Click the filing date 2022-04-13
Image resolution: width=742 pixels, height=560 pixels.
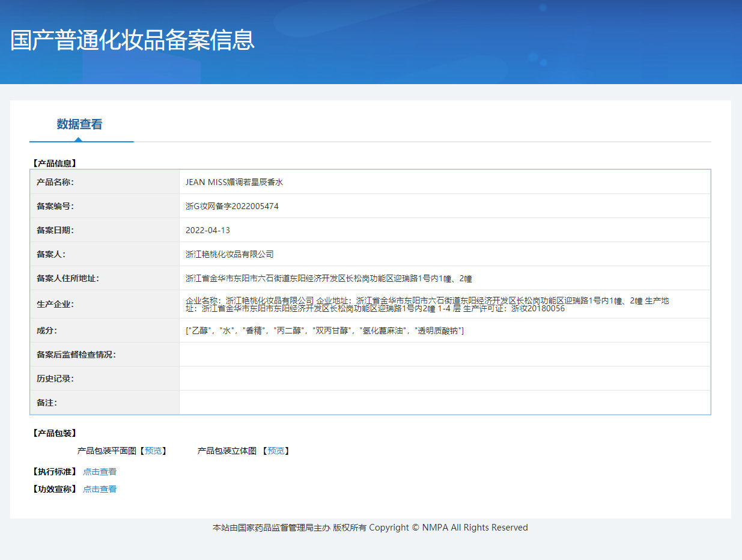(208, 230)
